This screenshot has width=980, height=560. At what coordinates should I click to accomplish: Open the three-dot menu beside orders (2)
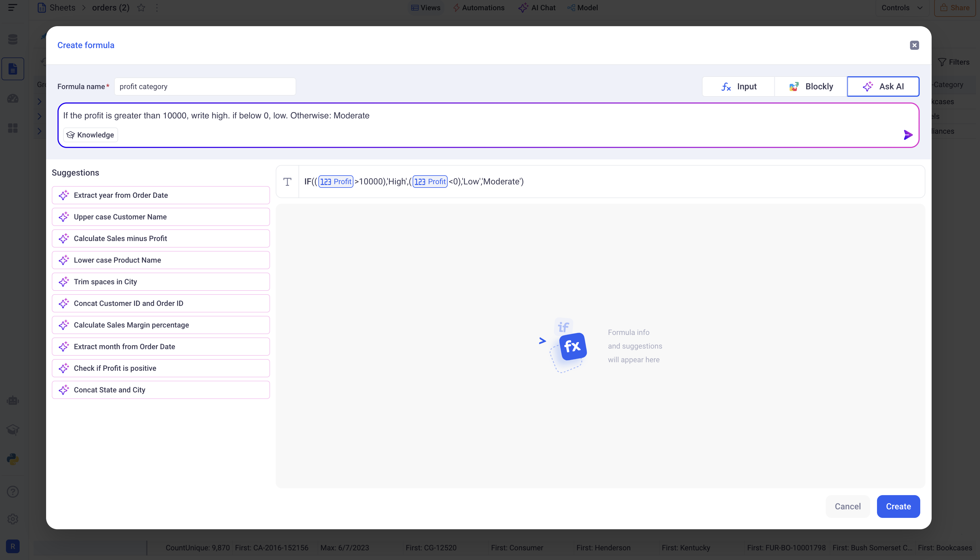click(x=157, y=8)
